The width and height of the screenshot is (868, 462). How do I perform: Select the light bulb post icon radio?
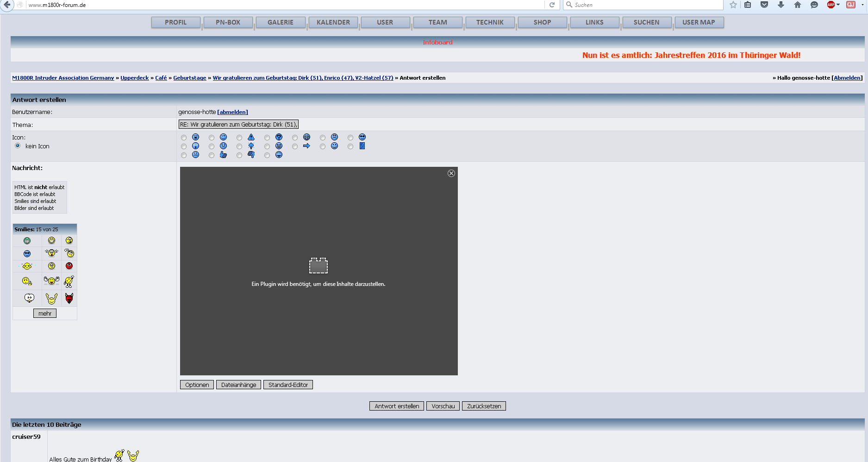(239, 146)
